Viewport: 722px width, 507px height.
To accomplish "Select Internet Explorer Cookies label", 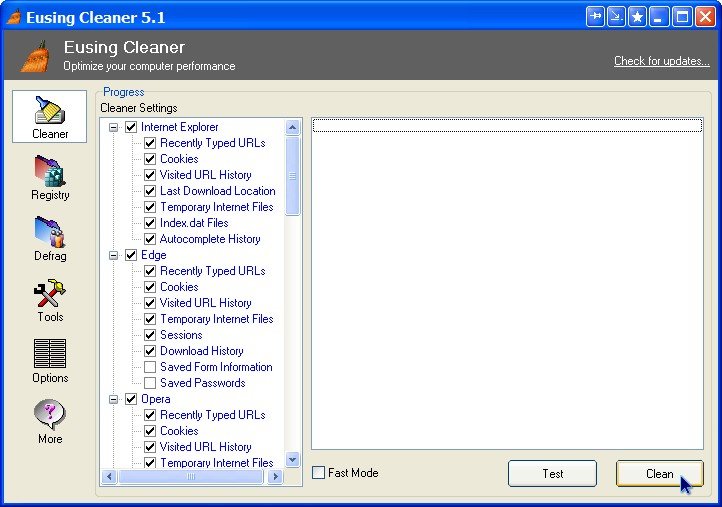I will coord(179,159).
